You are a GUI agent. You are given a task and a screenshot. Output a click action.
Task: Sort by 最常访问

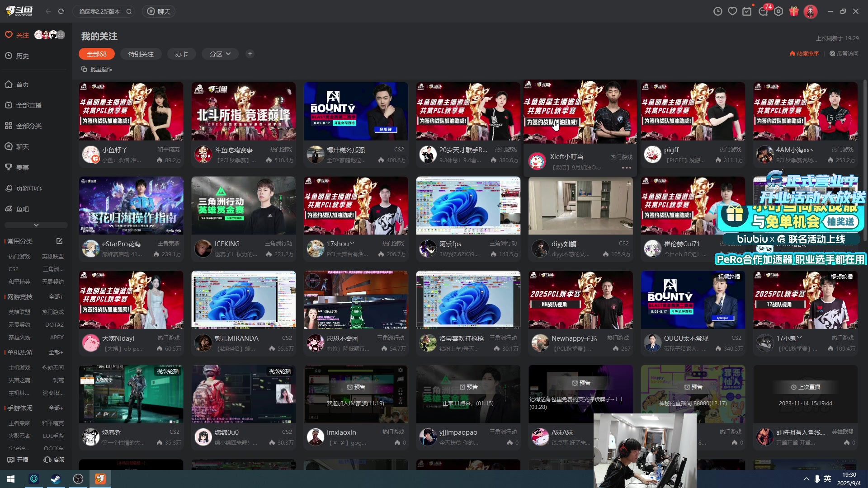[844, 53]
